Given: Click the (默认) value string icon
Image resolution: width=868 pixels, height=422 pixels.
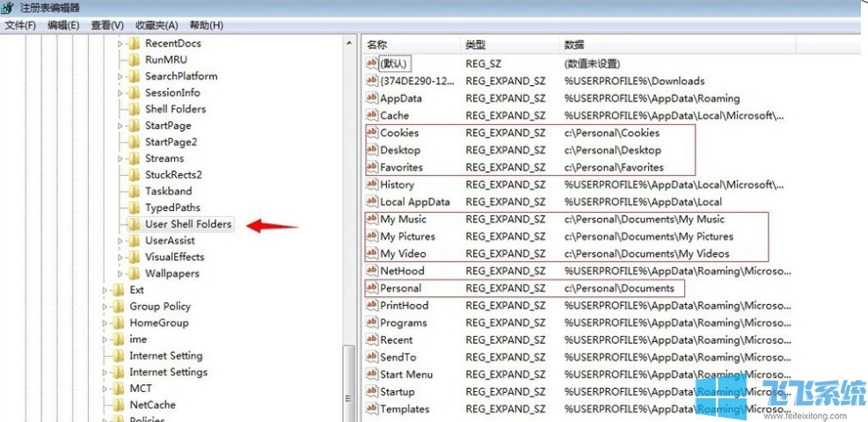Looking at the screenshot, I should pyautogui.click(x=371, y=63).
